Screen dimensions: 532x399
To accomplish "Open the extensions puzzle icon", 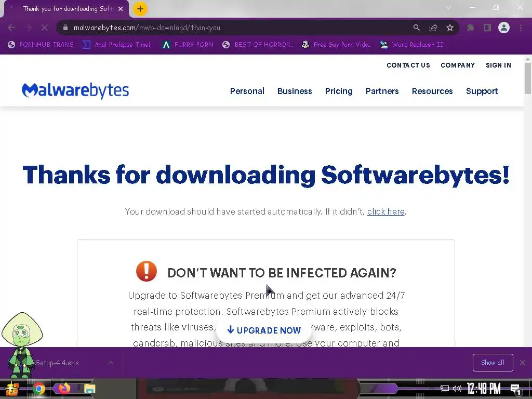I will click(471, 28).
